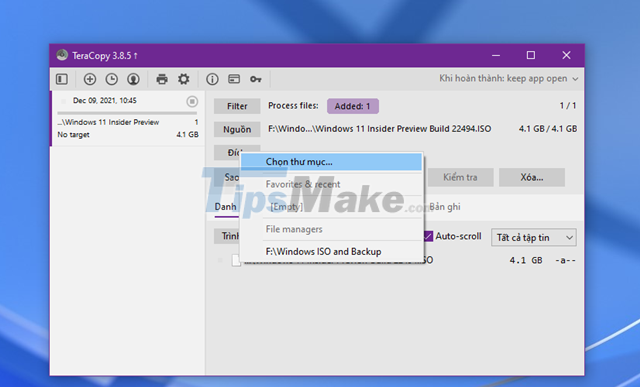Click the job progress bar in sidebar
640x387 pixels.
click(x=127, y=113)
